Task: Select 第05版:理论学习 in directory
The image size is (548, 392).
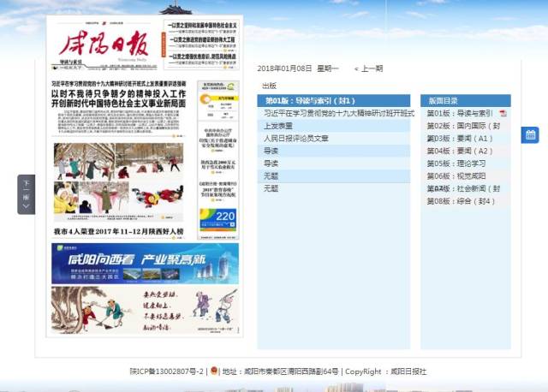Action: click(x=456, y=163)
